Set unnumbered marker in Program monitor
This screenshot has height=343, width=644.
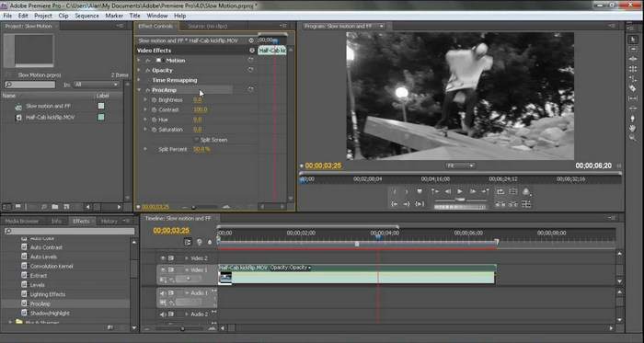tap(420, 191)
